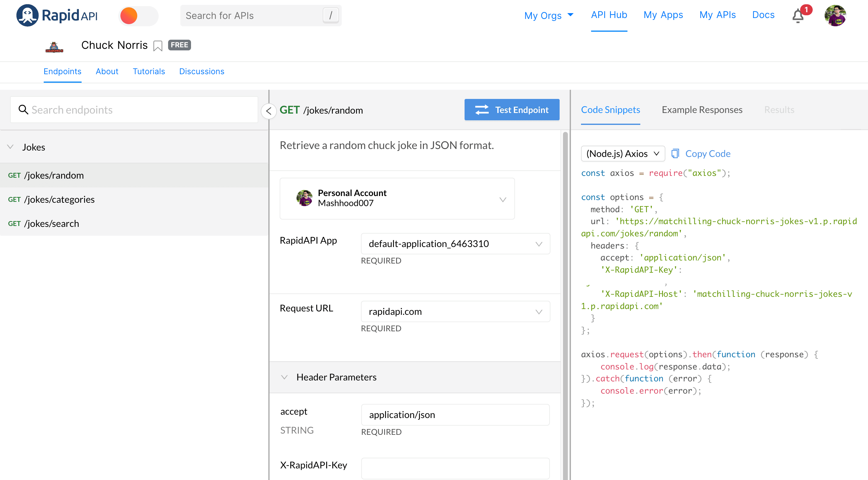This screenshot has height=480, width=868.
Task: Collapse the Header Parameters section
Action: click(284, 377)
